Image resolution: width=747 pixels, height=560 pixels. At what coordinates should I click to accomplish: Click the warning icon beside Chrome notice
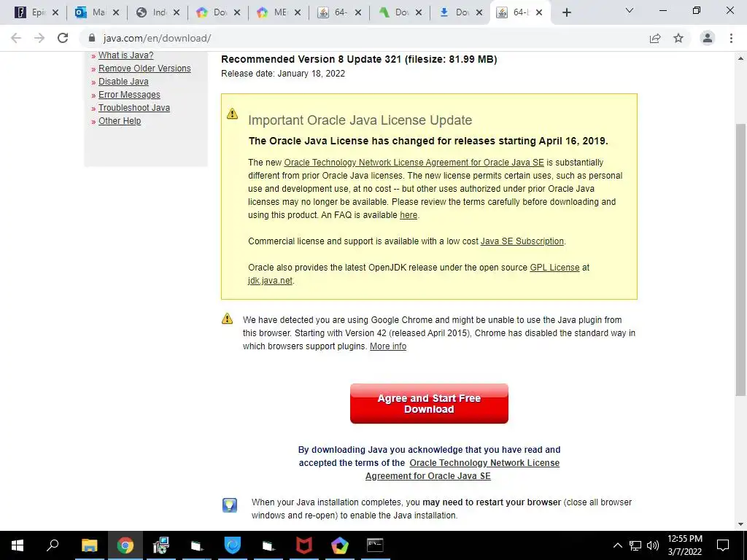[228, 319]
